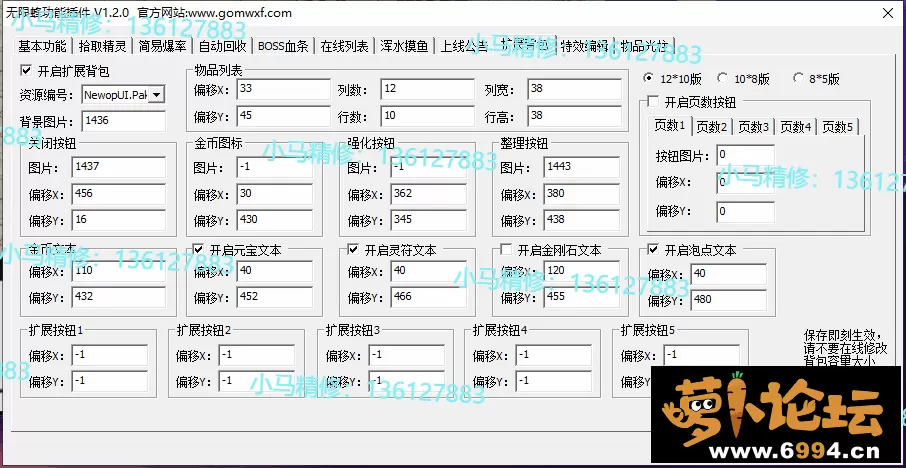Toggle the 开启元宝文本 checkbox
This screenshot has height=468, width=906.
point(198,250)
